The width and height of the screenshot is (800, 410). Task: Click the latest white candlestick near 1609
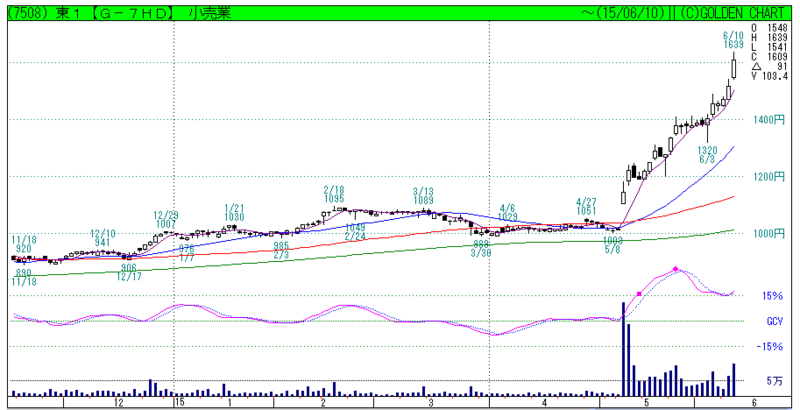(x=734, y=69)
